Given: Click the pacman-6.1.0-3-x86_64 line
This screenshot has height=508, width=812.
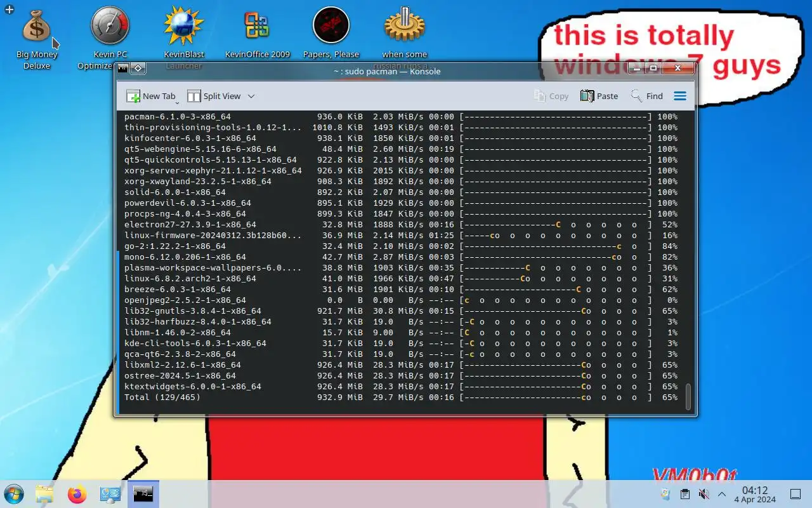Looking at the screenshot, I should coord(401,117).
